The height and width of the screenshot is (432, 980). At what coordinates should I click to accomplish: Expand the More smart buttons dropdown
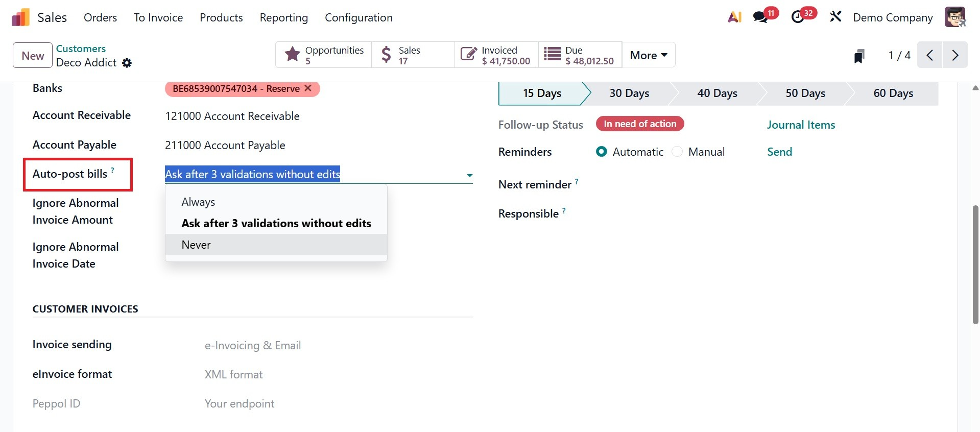[649, 55]
